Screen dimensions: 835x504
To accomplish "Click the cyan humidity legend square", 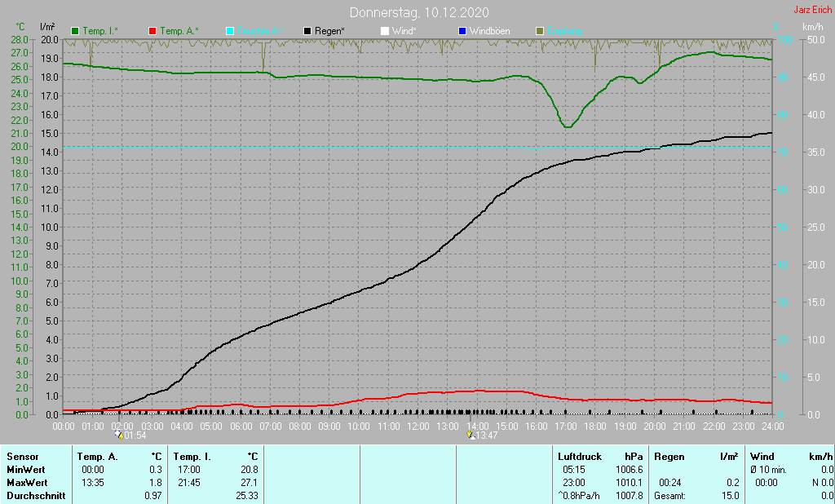I will tap(230, 31).
